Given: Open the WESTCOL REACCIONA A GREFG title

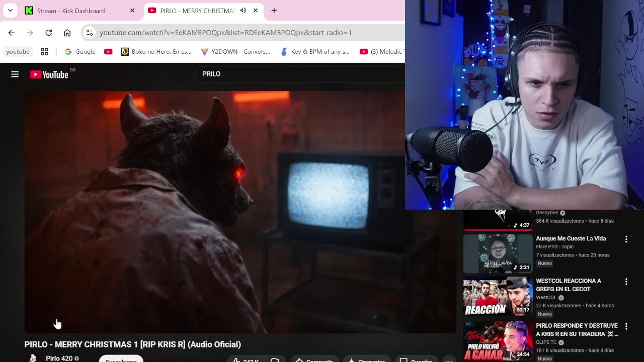Looking at the screenshot, I should (x=569, y=285).
